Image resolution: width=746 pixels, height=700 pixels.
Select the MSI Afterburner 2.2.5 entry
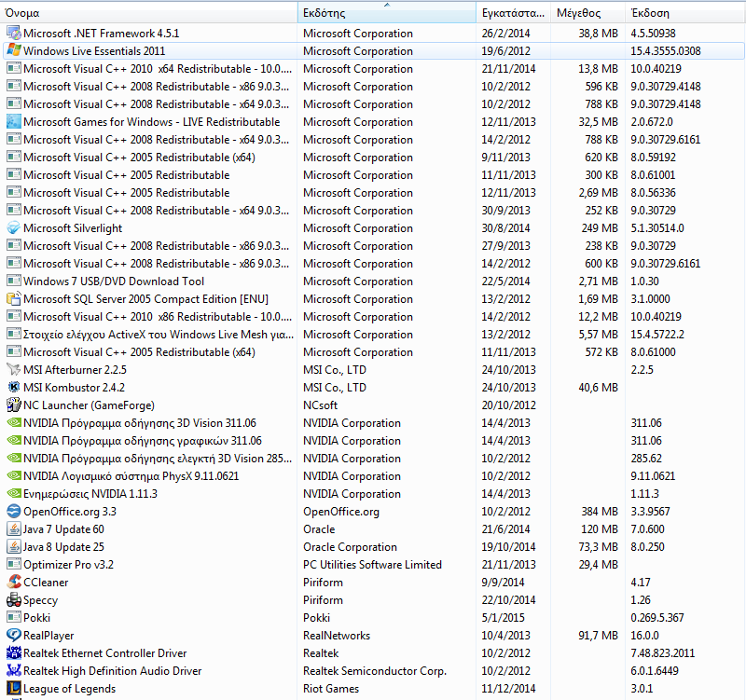click(x=374, y=369)
